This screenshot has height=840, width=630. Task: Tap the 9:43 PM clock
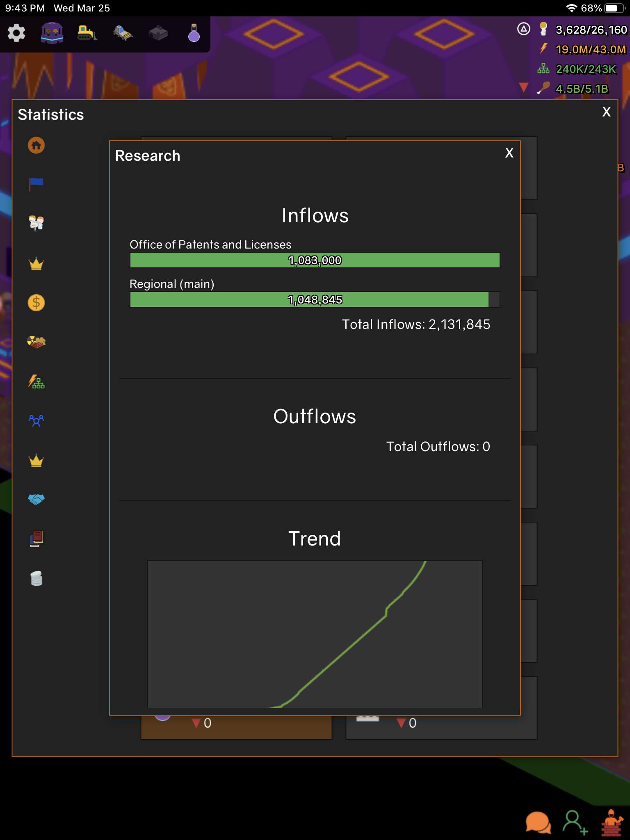(x=25, y=8)
